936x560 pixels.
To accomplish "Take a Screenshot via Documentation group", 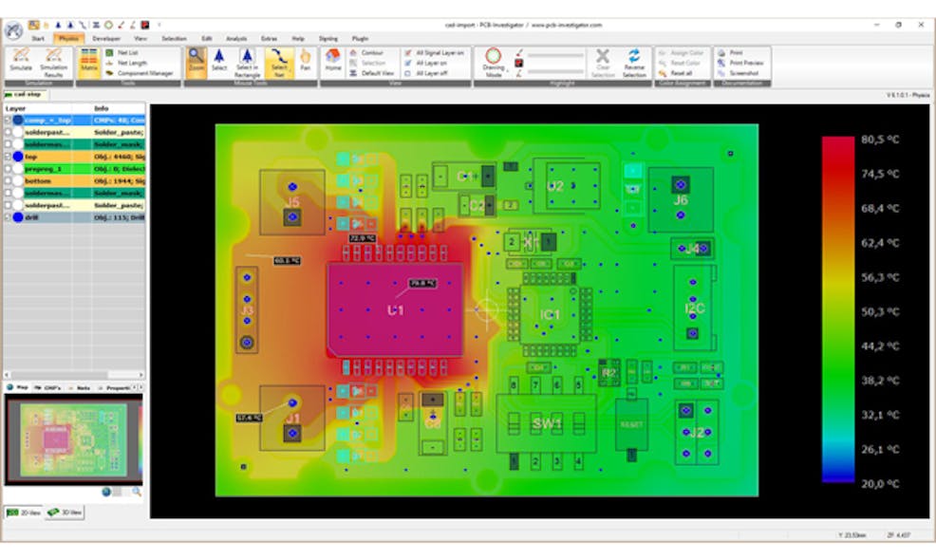I will point(743,73).
